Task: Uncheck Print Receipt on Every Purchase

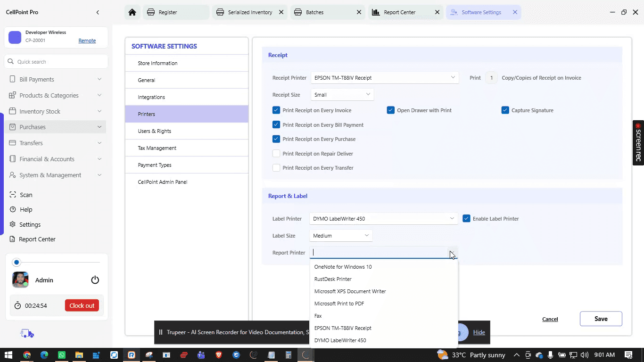Action: 276,139
